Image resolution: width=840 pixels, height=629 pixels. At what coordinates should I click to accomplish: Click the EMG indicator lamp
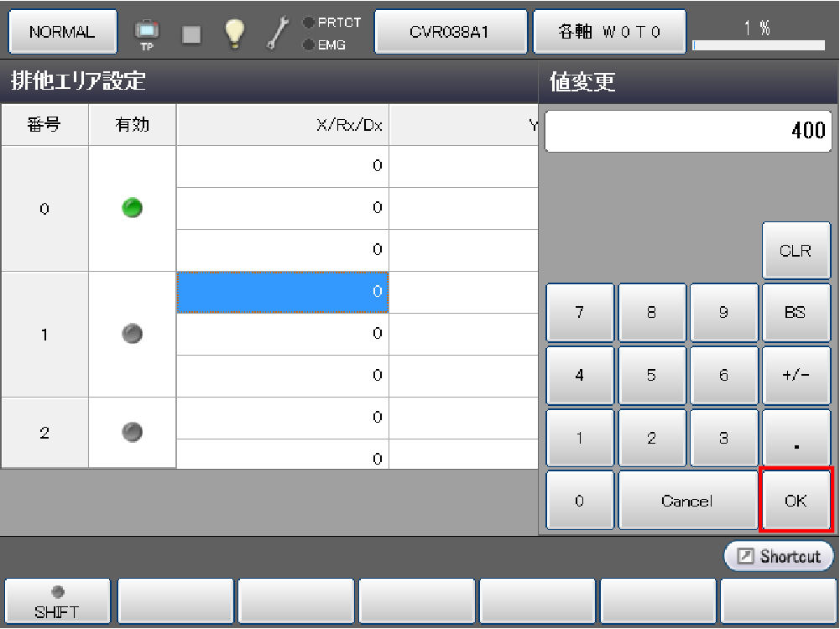(309, 44)
